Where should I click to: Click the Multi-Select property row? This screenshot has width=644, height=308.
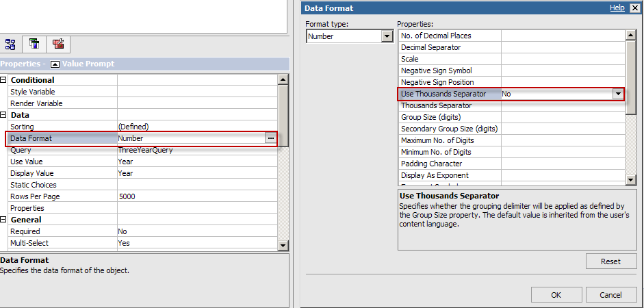click(x=29, y=243)
